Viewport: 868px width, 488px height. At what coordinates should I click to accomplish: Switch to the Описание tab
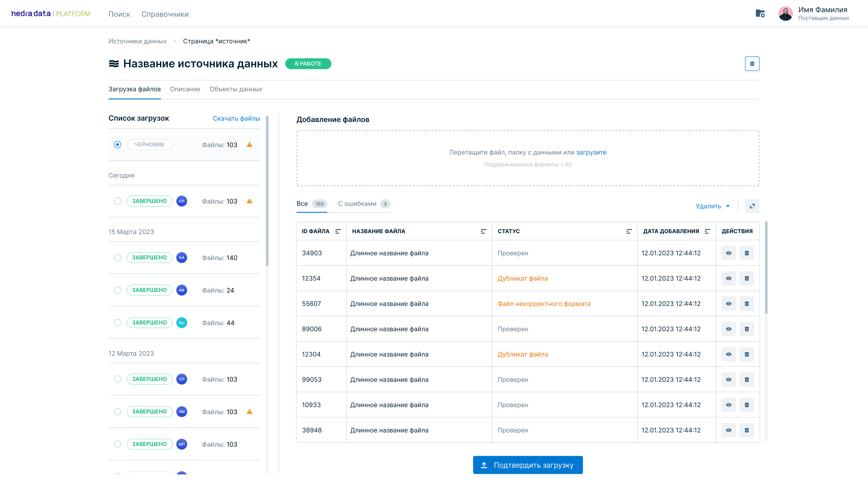point(185,89)
